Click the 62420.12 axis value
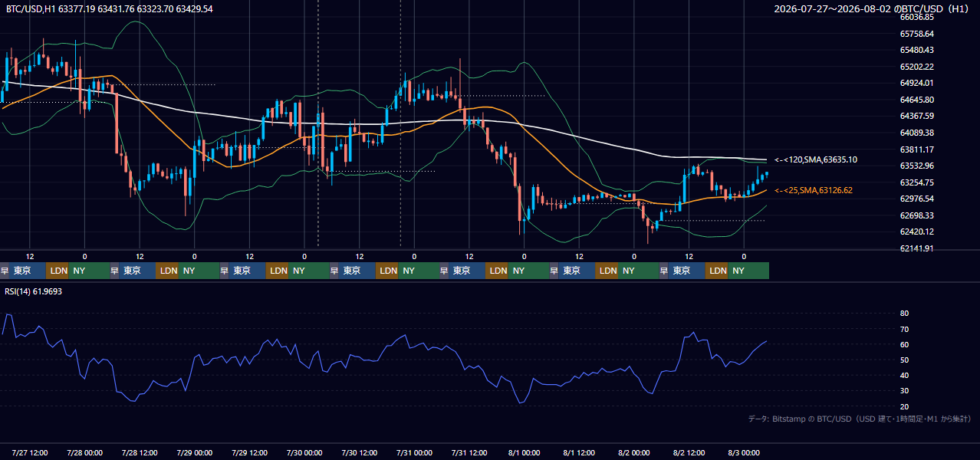This screenshot has width=980, height=460. pos(917,232)
